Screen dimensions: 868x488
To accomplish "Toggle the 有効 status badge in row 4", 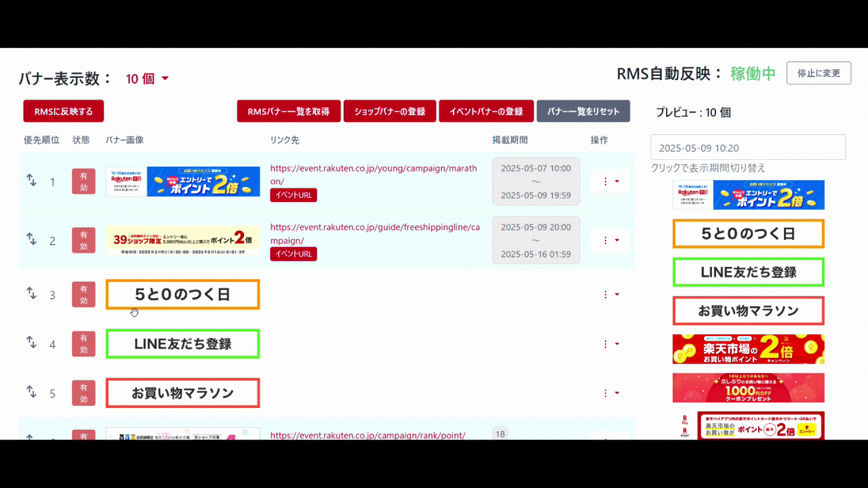I will coord(83,344).
